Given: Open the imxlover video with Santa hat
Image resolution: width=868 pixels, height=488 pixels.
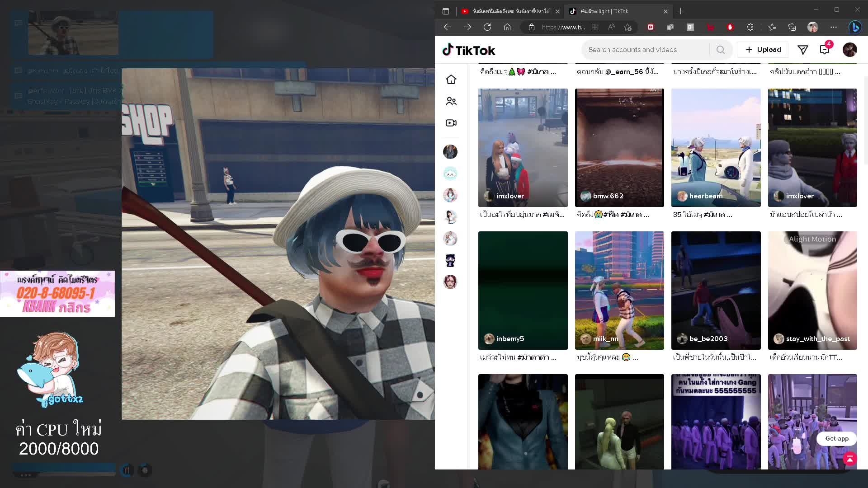Looking at the screenshot, I should (523, 147).
